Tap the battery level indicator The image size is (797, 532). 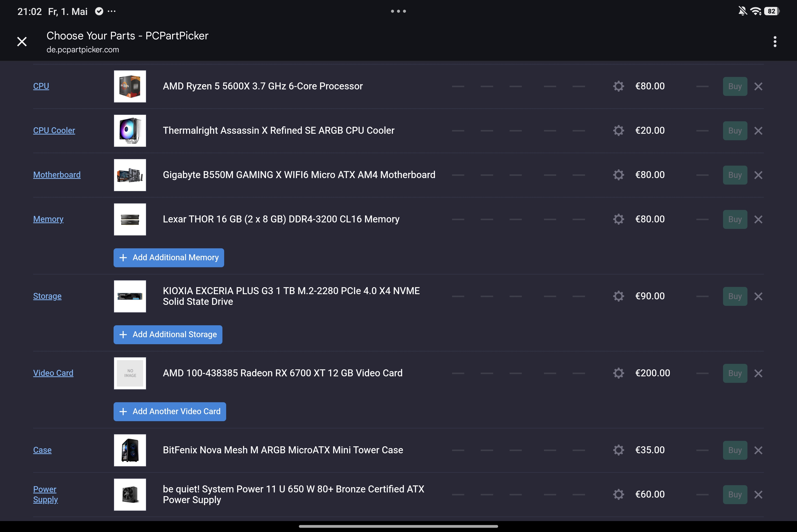click(772, 11)
